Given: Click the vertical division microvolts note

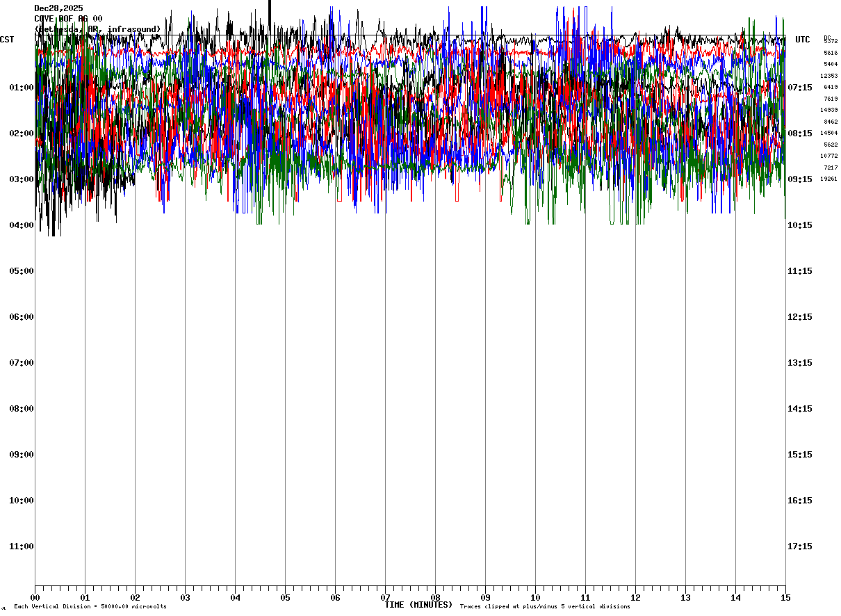Looking at the screenshot, I should 90,607.
